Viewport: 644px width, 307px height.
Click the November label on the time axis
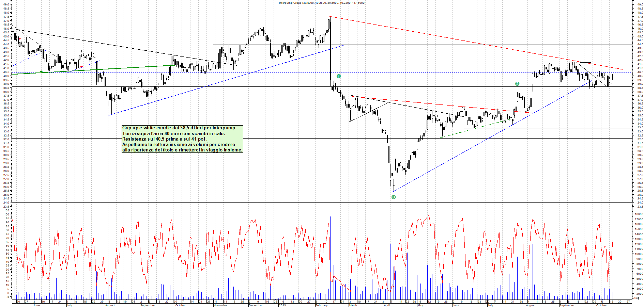[x=220, y=305]
